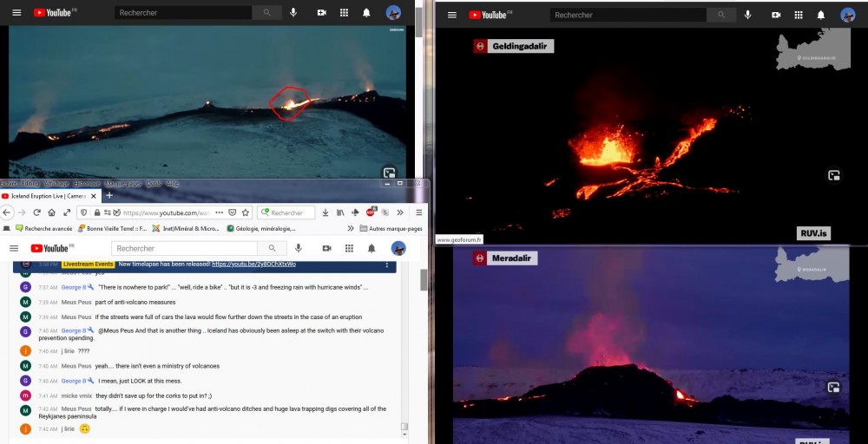Screen dimensions: 868x444
Task: Click the red adblock extension icon
Action: tap(371, 212)
